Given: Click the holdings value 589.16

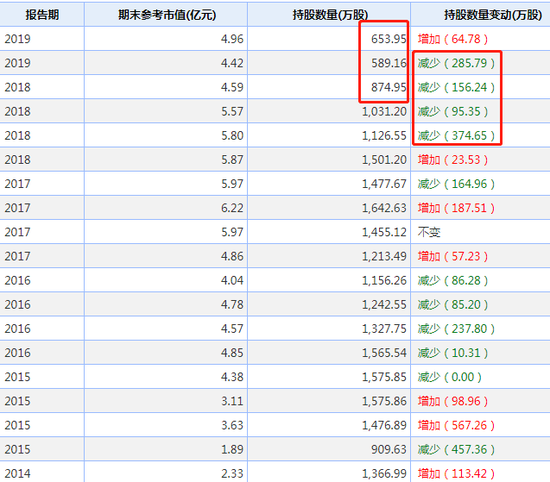Looking at the screenshot, I should tap(389, 63).
